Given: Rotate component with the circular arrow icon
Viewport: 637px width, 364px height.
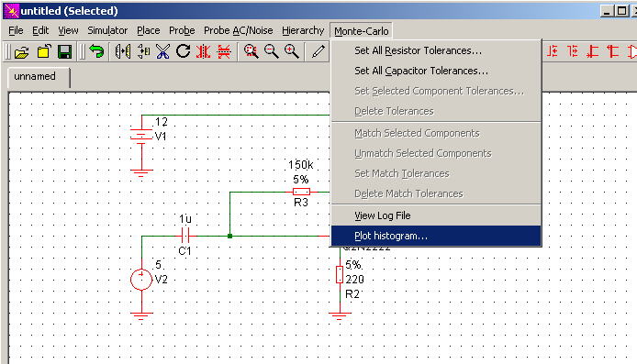Looking at the screenshot, I should point(184,51).
